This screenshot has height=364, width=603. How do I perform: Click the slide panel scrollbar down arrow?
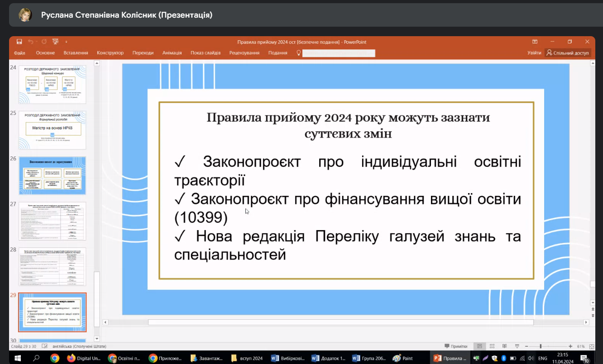click(96, 338)
